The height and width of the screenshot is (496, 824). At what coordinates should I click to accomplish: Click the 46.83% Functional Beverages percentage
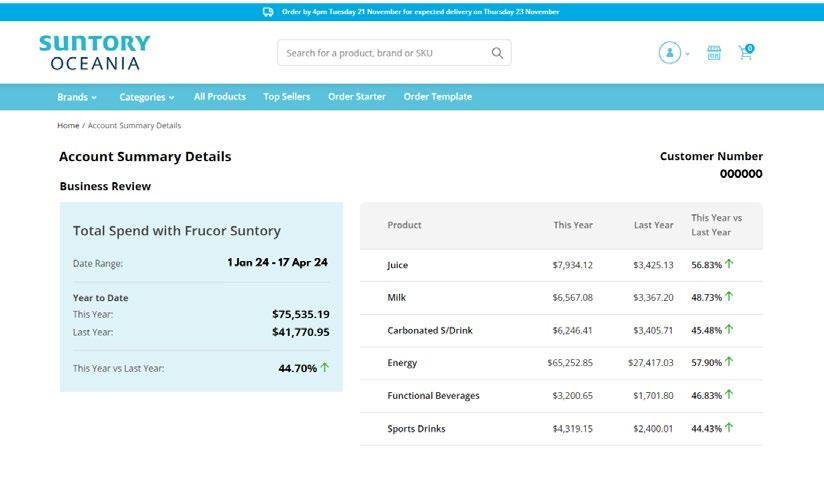coord(706,396)
